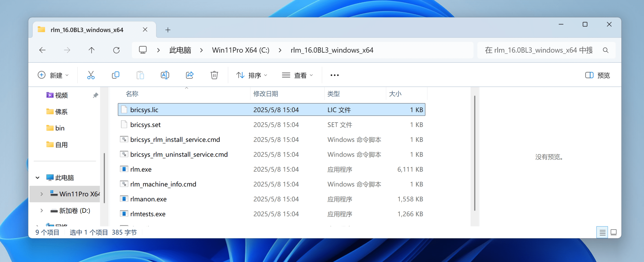
Task: Open the Sort options dropdown
Action: point(252,75)
